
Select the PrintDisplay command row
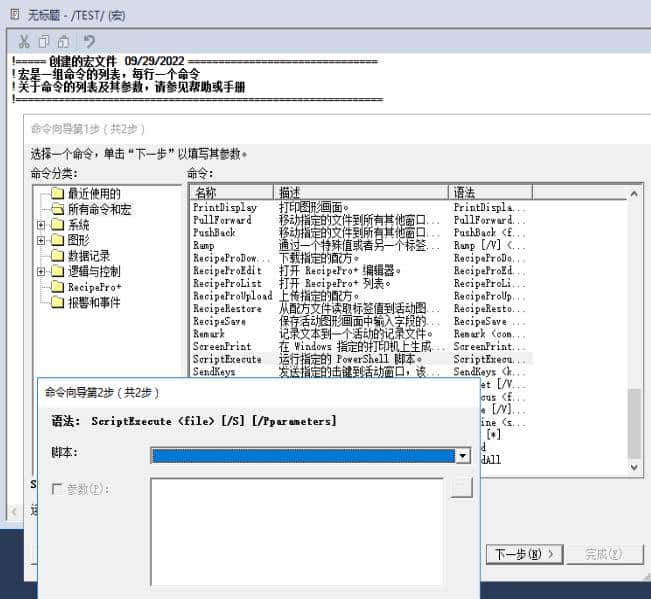pyautogui.click(x=361, y=207)
